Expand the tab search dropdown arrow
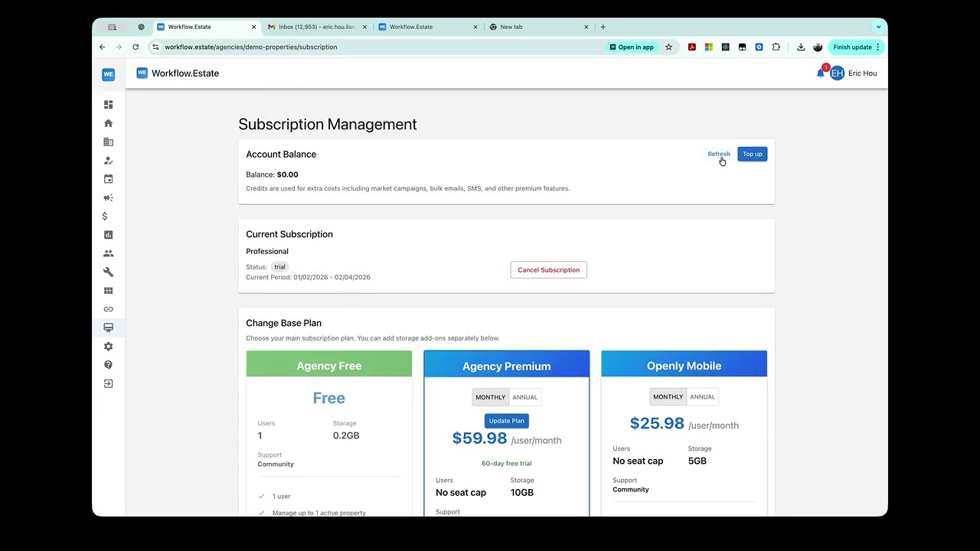 [878, 27]
